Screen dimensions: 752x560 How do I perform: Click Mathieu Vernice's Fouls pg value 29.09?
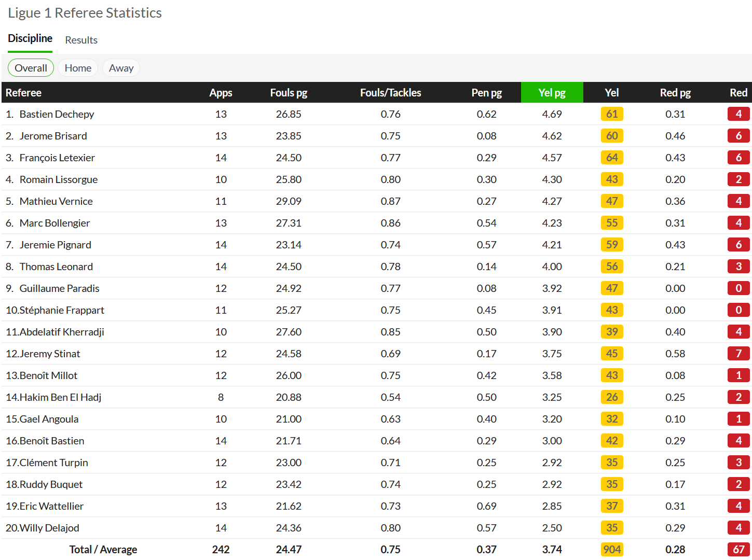point(289,201)
